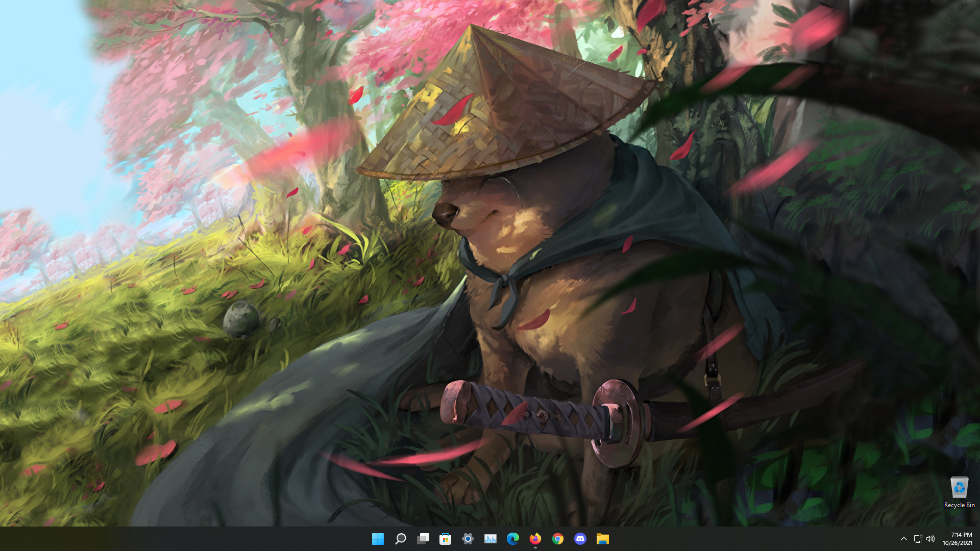The image size is (980, 551).
Task: Launch Google Chrome from the taskbar
Action: 558,539
